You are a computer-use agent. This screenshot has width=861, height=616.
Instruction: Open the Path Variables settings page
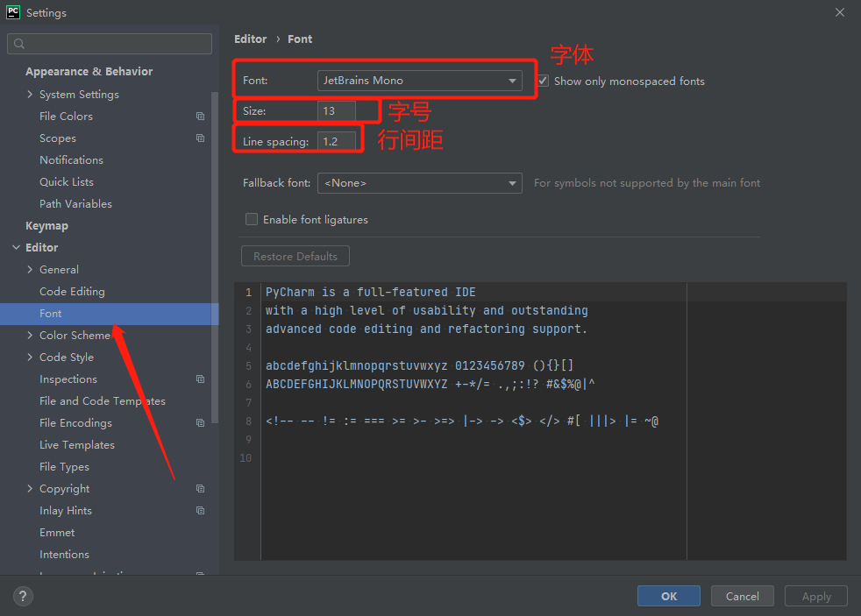(x=75, y=204)
